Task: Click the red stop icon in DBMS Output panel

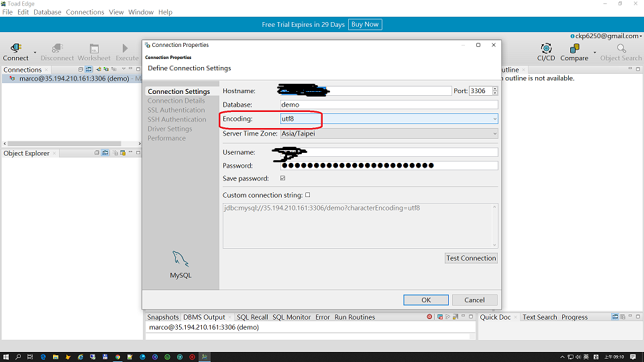Action: click(x=429, y=316)
